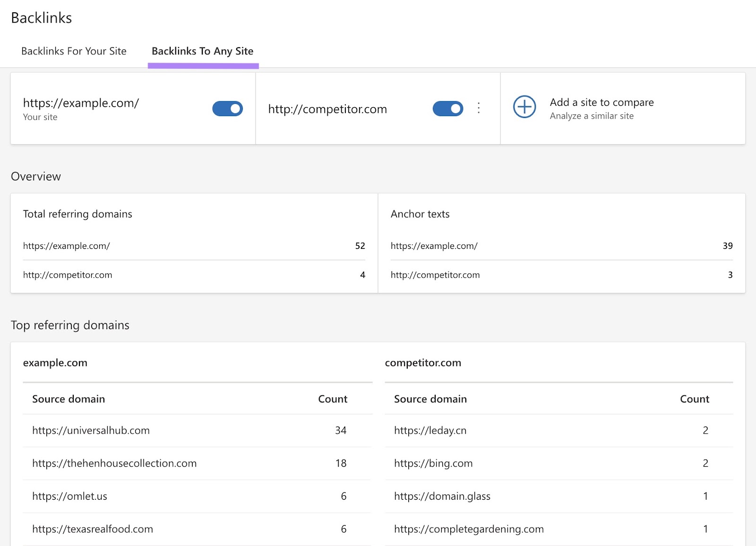Select the Backlinks To Any Site tab
This screenshot has width=756, height=546.
click(202, 51)
